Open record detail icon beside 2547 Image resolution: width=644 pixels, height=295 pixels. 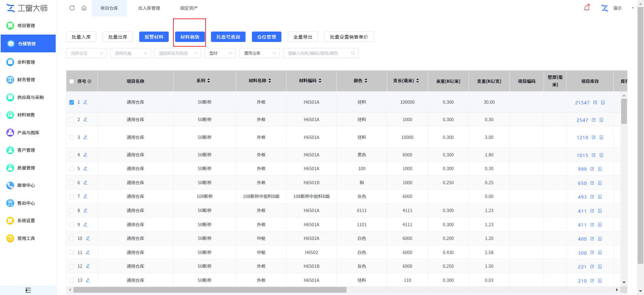601,120
